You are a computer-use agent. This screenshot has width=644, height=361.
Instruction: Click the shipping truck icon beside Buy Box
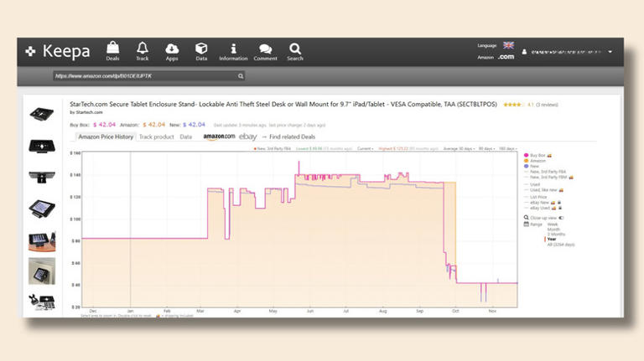[549, 156]
